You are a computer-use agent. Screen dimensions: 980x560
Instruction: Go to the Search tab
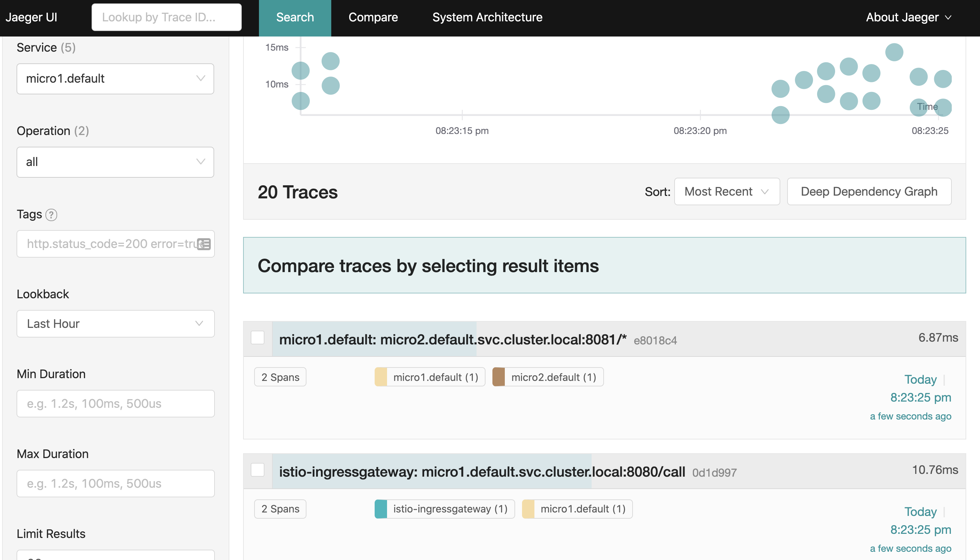click(x=295, y=18)
